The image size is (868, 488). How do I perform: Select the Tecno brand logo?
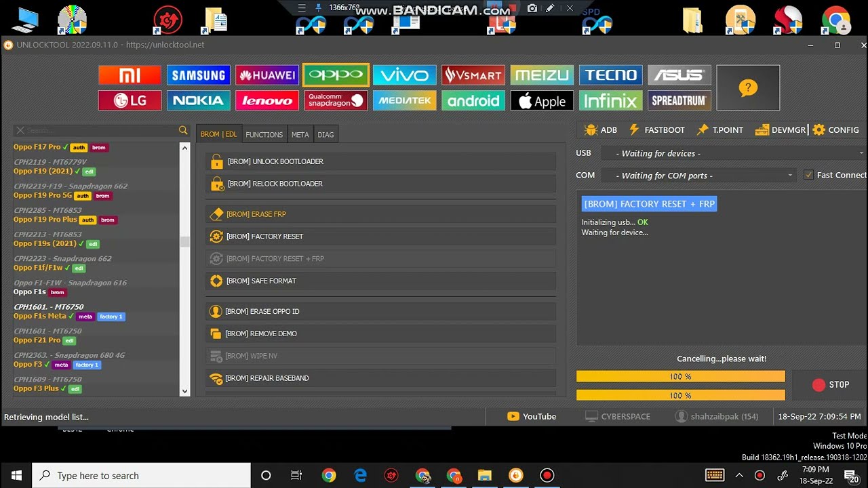(610, 75)
